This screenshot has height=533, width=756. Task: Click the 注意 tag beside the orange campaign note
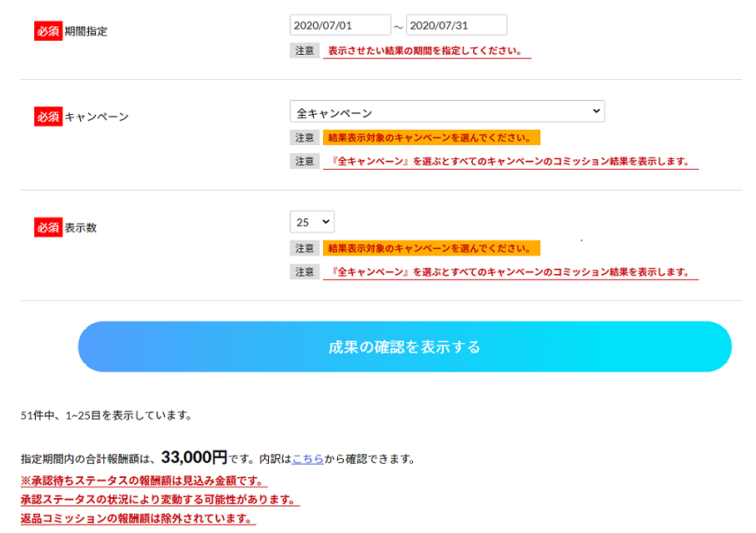(305, 137)
